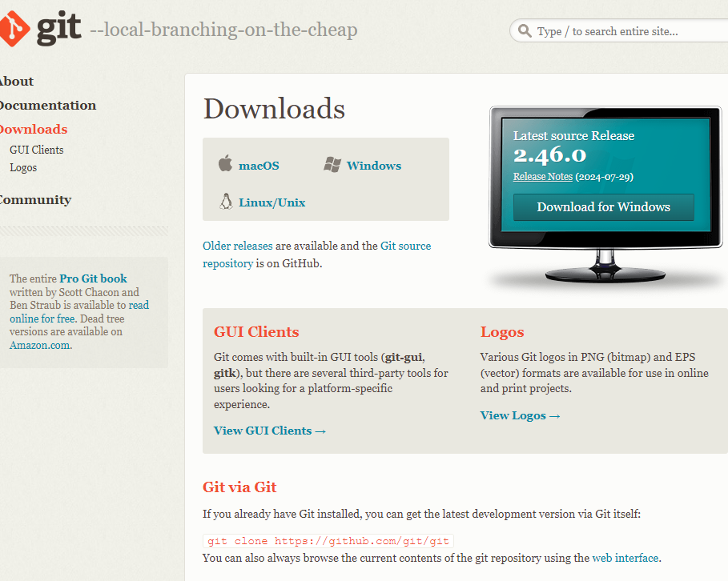Click the Windows flag icon
This screenshot has width=728, height=581.
332,165
